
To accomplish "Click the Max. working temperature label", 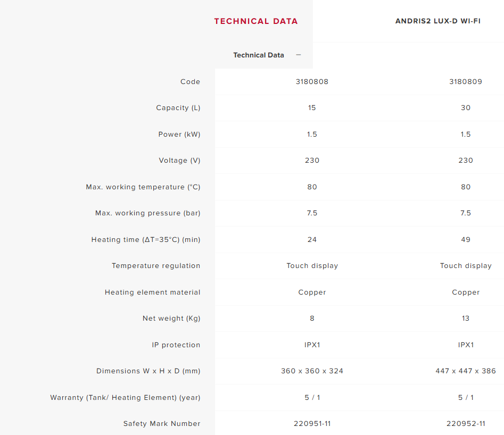I will 143,187.
